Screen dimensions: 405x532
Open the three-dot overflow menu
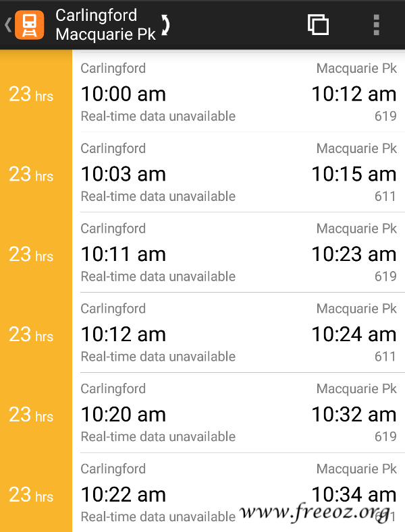pos(376,25)
